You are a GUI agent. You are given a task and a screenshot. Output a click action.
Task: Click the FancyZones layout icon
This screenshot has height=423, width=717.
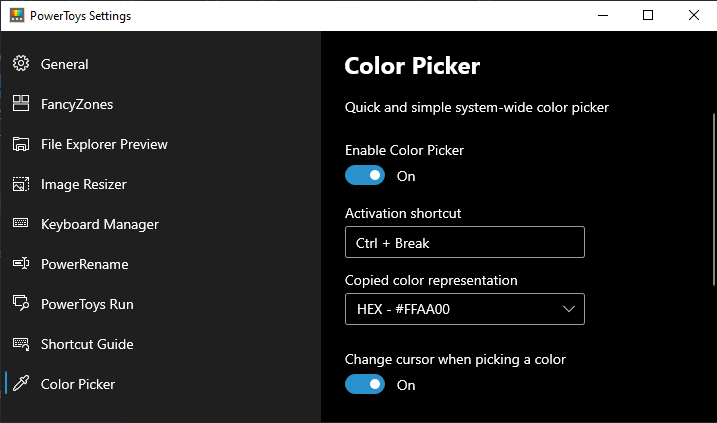click(x=21, y=103)
